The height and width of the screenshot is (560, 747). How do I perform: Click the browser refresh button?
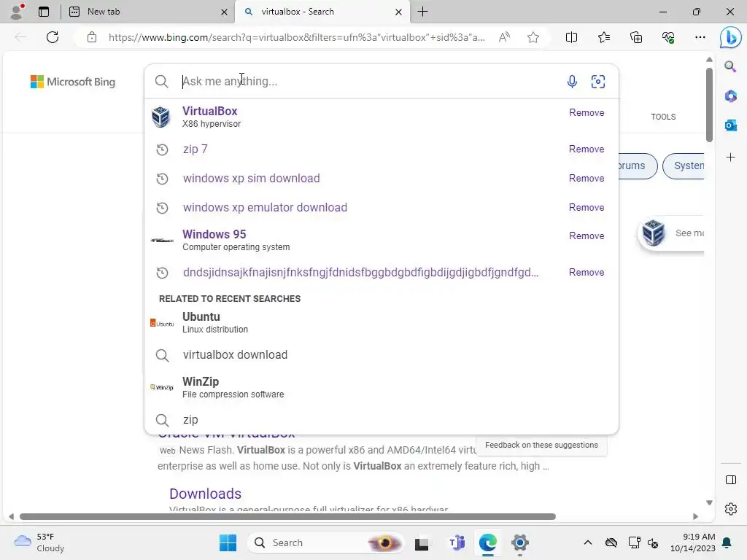53,37
